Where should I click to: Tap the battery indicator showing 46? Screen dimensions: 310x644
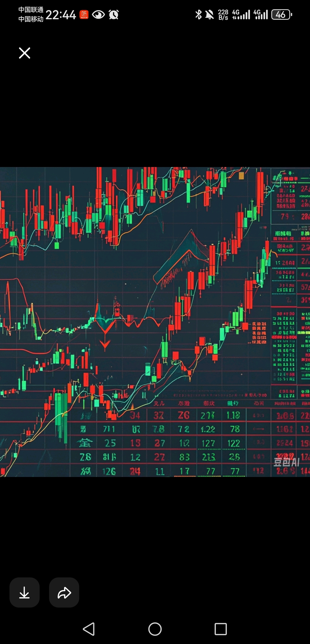tap(282, 14)
